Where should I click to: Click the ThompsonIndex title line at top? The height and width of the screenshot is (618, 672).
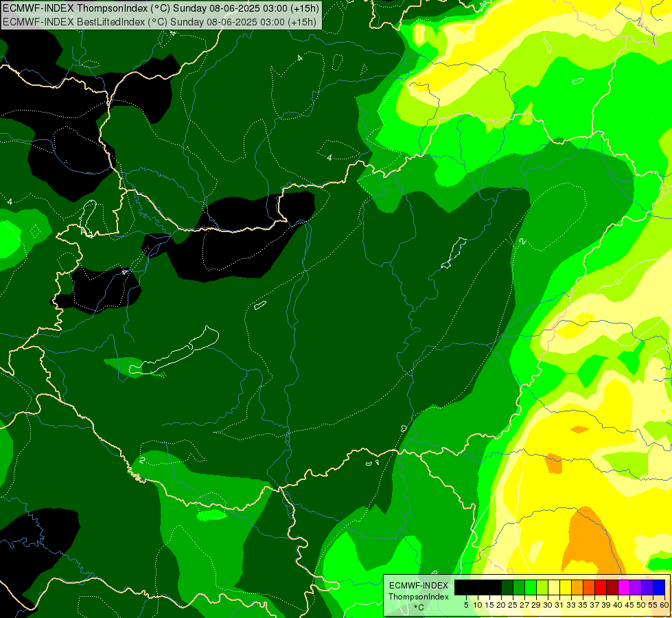tap(161, 8)
